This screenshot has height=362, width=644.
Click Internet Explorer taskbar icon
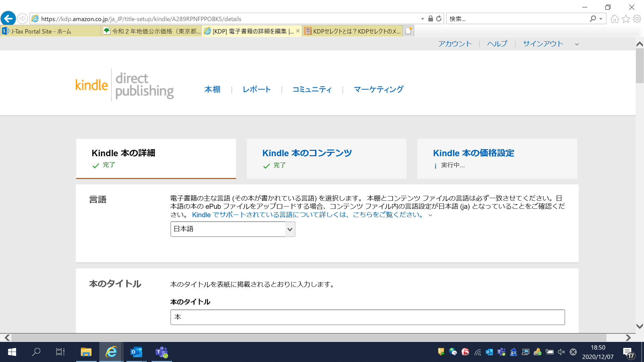tap(111, 352)
